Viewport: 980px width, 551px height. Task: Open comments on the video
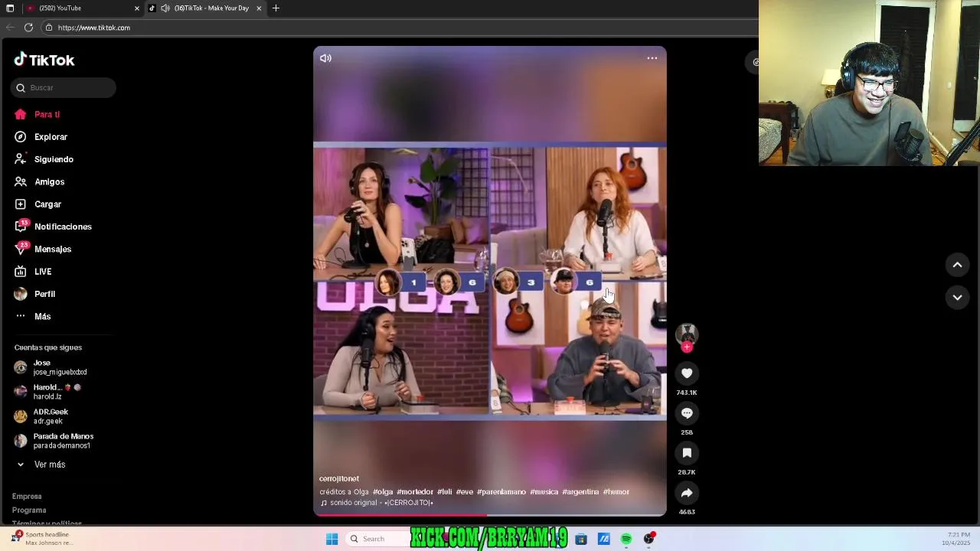tap(687, 412)
